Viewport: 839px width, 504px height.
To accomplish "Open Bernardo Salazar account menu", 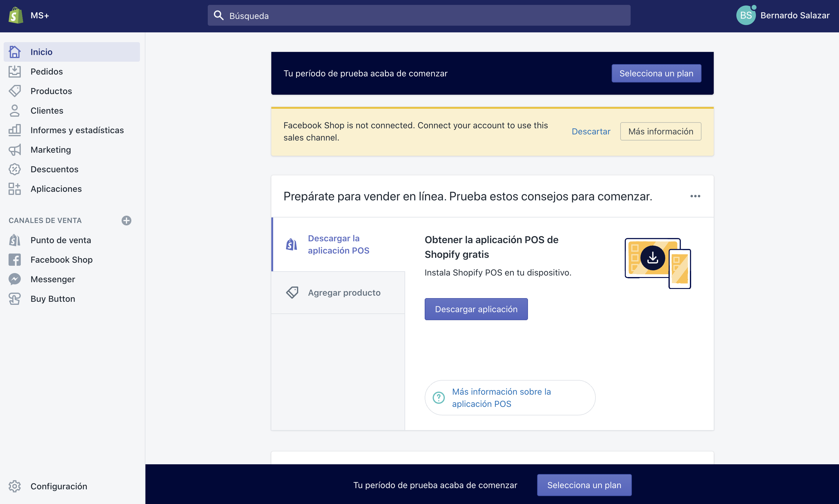I will pos(783,15).
